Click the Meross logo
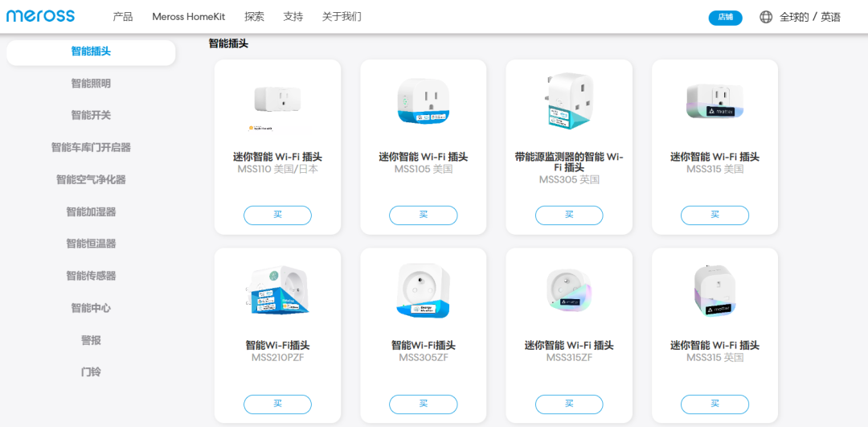Viewport: 868px width, 427px height. (x=40, y=16)
